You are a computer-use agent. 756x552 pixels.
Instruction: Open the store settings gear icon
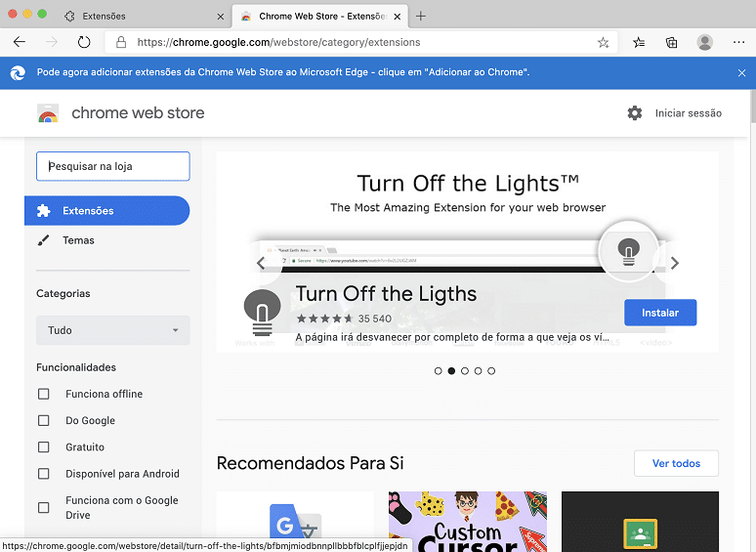[x=635, y=113]
